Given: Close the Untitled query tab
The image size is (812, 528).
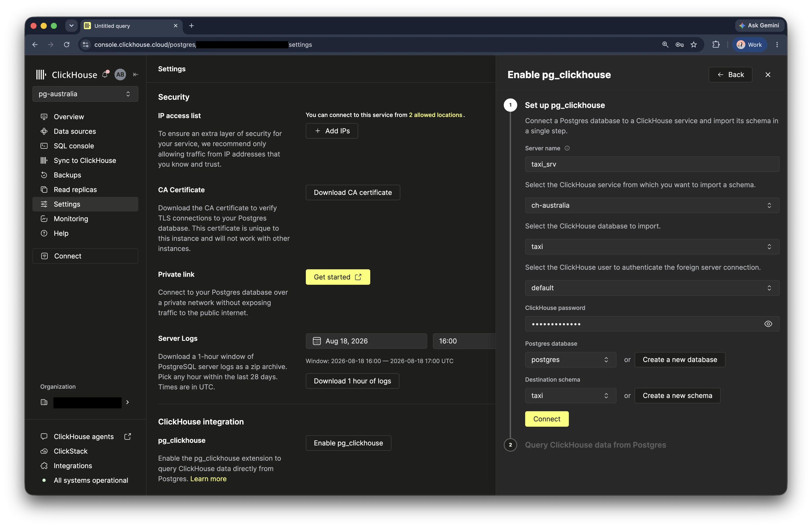Looking at the screenshot, I should point(175,26).
